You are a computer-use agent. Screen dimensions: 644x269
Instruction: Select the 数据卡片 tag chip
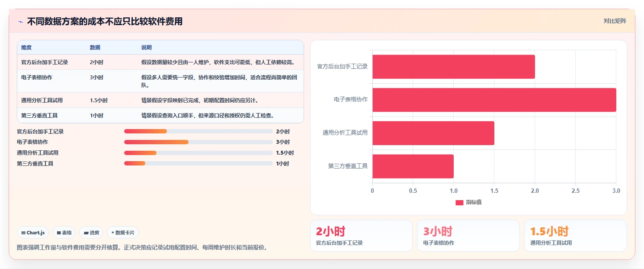point(123,233)
